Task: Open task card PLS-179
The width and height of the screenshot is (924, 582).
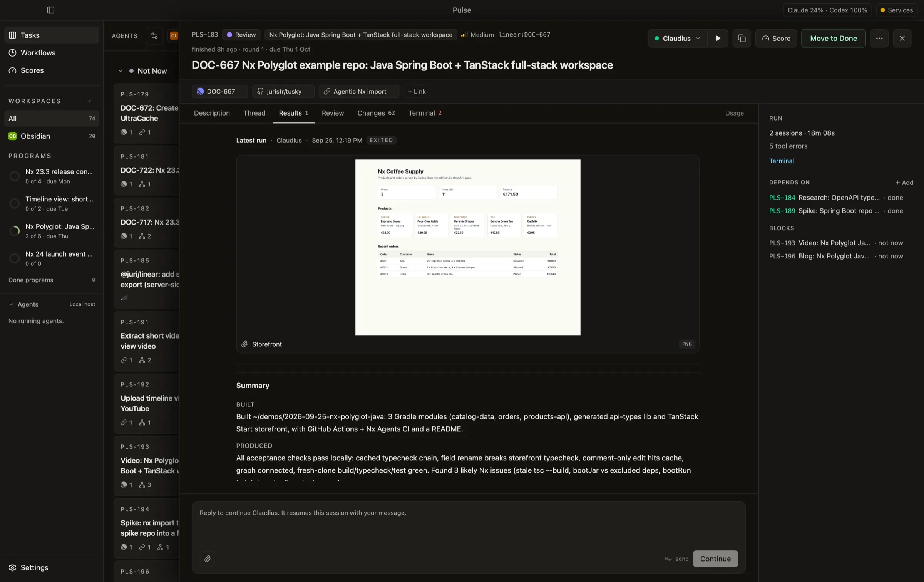Action: (147, 113)
